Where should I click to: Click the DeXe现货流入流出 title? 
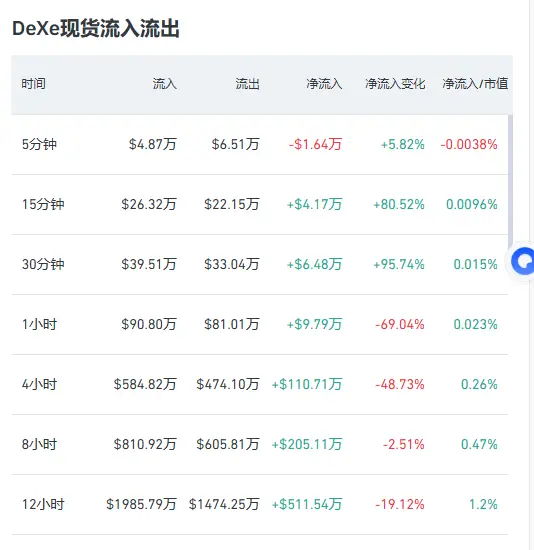click(x=96, y=28)
